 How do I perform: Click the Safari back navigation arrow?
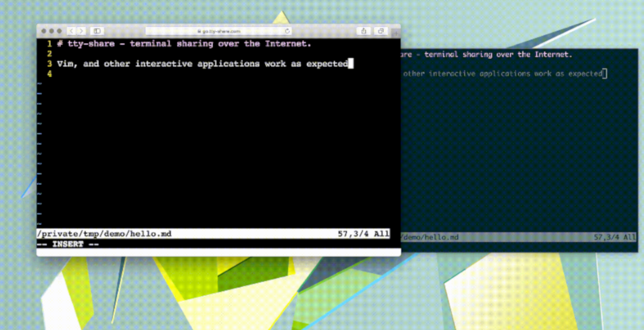point(71,31)
